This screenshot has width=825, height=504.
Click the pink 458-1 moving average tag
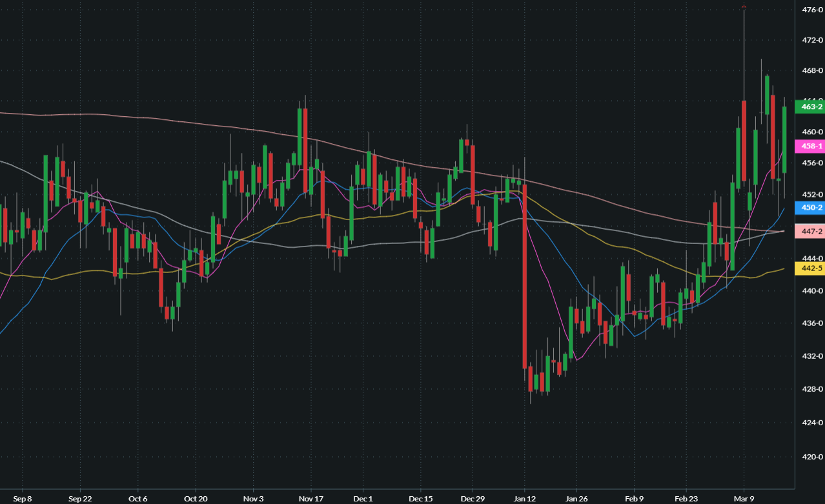pos(811,146)
